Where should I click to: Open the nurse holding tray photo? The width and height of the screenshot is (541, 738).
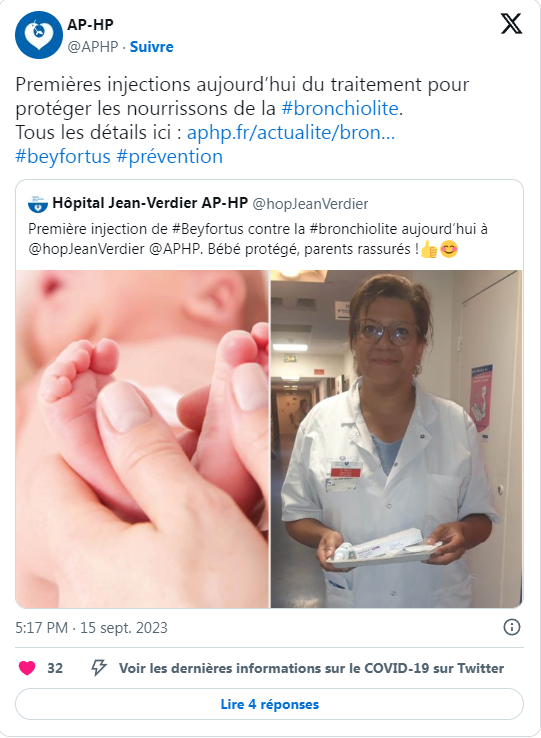[396, 439]
